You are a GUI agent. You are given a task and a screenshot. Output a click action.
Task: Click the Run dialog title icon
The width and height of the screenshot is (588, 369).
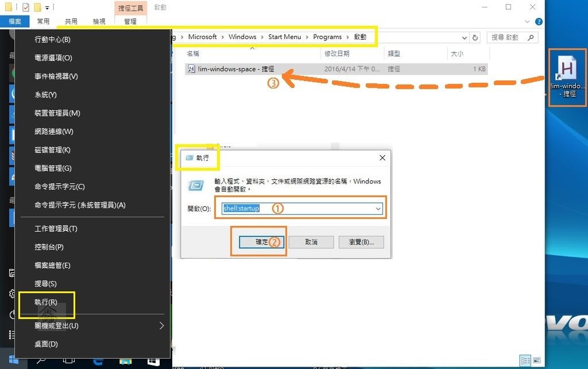pyautogui.click(x=189, y=157)
